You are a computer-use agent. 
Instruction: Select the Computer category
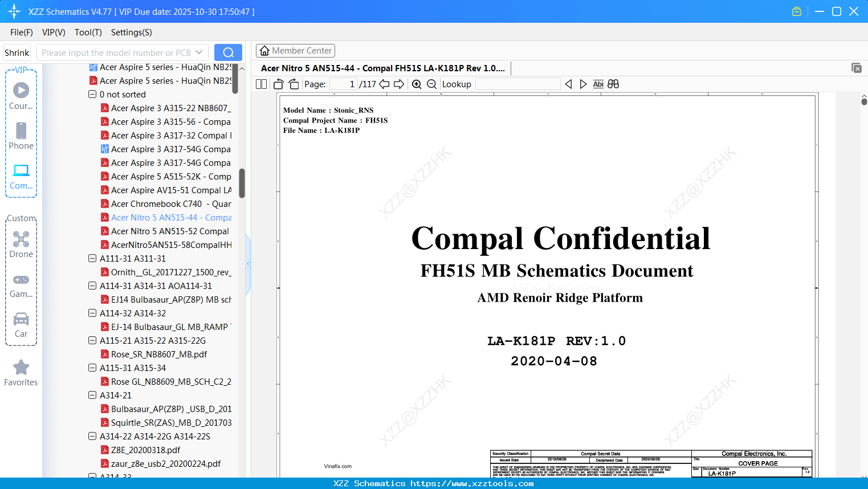(x=21, y=176)
